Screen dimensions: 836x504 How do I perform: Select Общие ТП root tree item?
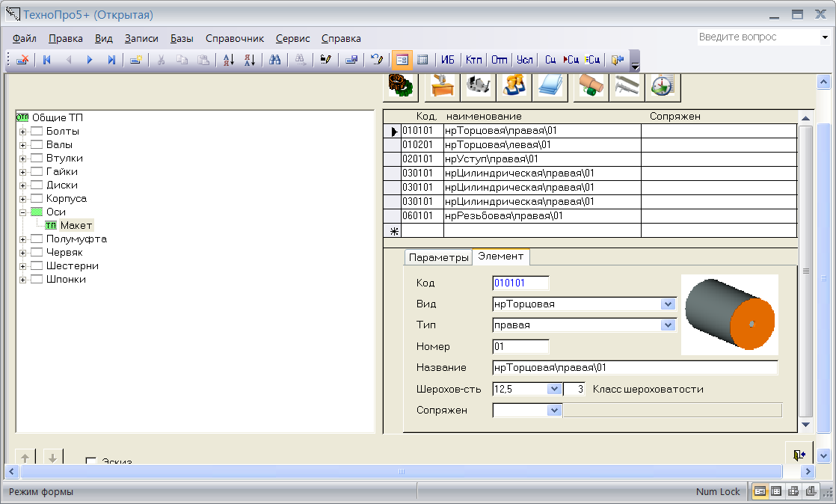pyautogui.click(x=57, y=117)
